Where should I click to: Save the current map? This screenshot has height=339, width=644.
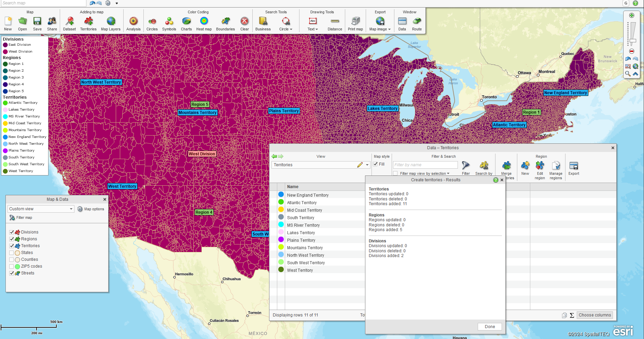(37, 24)
